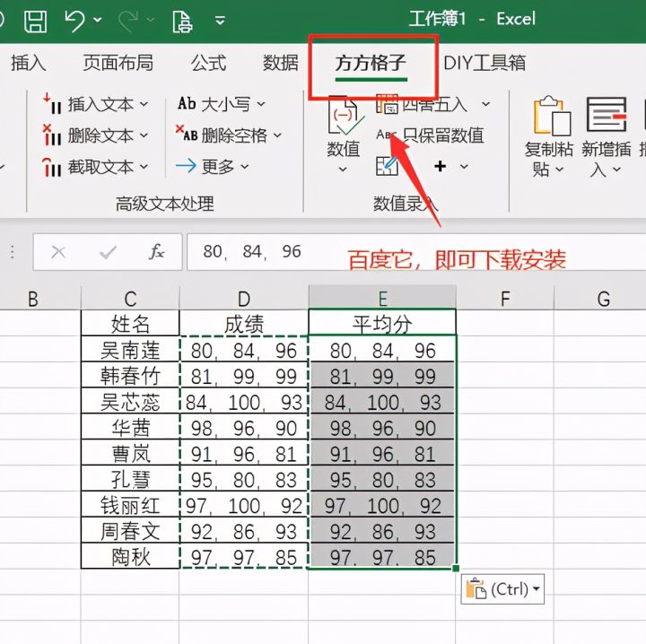Switch to the 页面布局 ribbon tab
The width and height of the screenshot is (646, 644).
point(118,63)
